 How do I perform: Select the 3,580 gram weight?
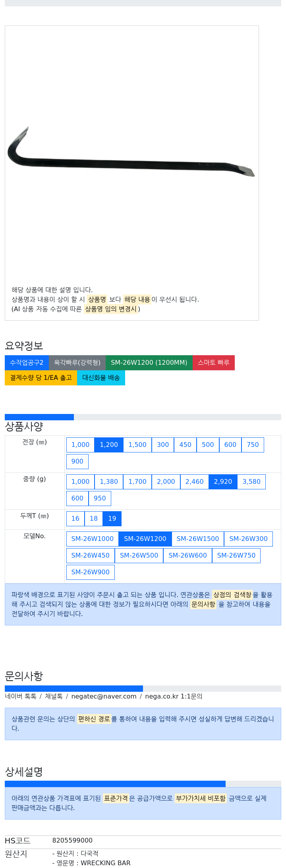click(x=251, y=482)
